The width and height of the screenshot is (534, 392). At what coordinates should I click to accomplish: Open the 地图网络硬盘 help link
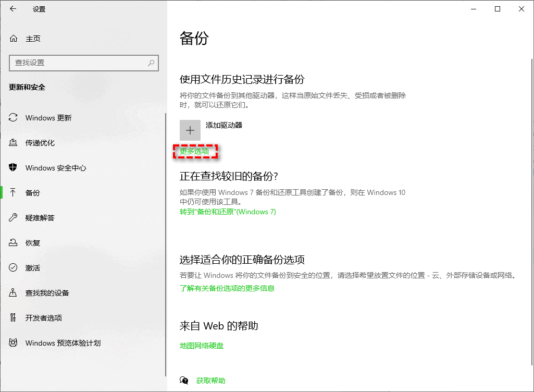tap(202, 346)
